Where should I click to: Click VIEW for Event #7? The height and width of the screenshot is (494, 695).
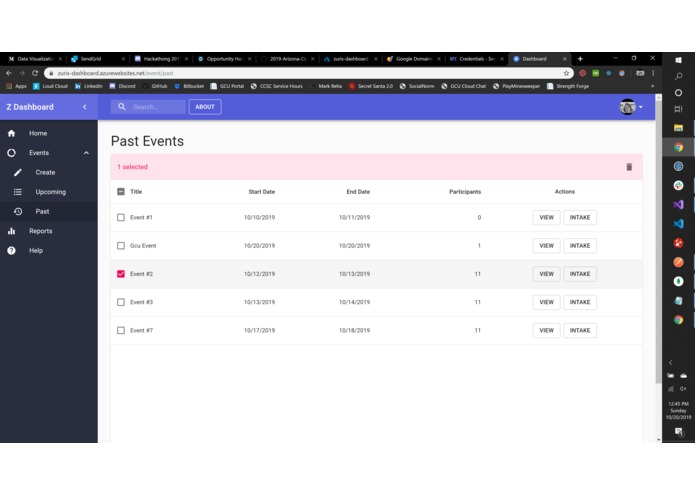pos(546,331)
